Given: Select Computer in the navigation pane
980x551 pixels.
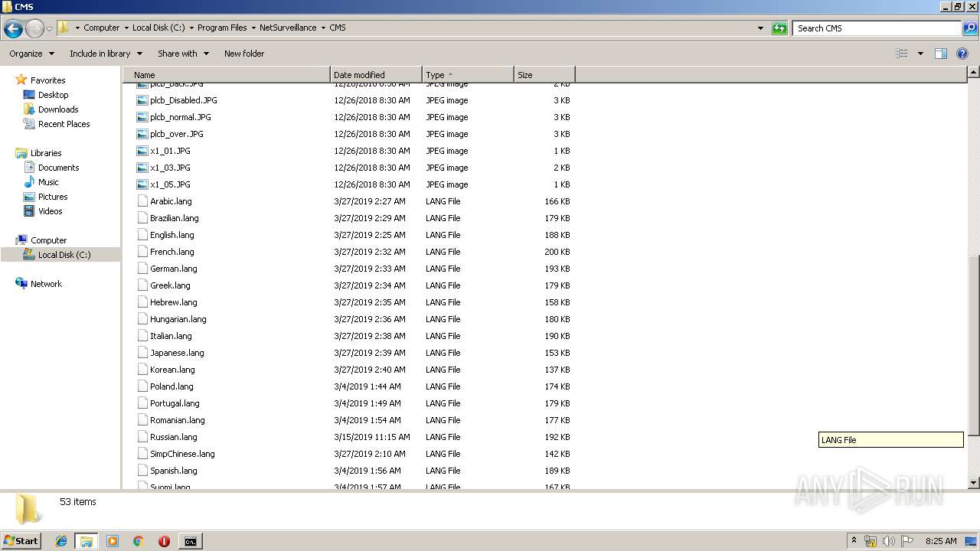Looking at the screenshot, I should [48, 240].
